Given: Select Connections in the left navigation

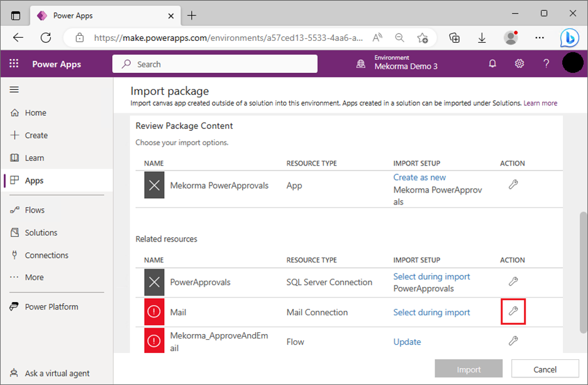Looking at the screenshot, I should [47, 255].
